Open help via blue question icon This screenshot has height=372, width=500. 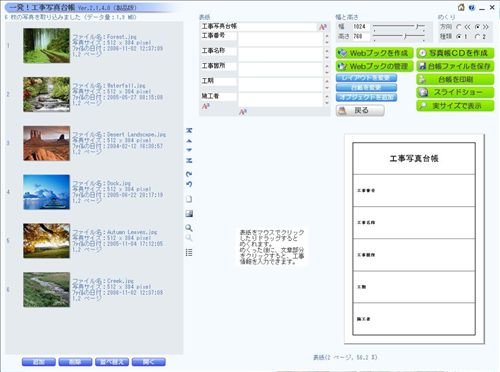pos(471,7)
